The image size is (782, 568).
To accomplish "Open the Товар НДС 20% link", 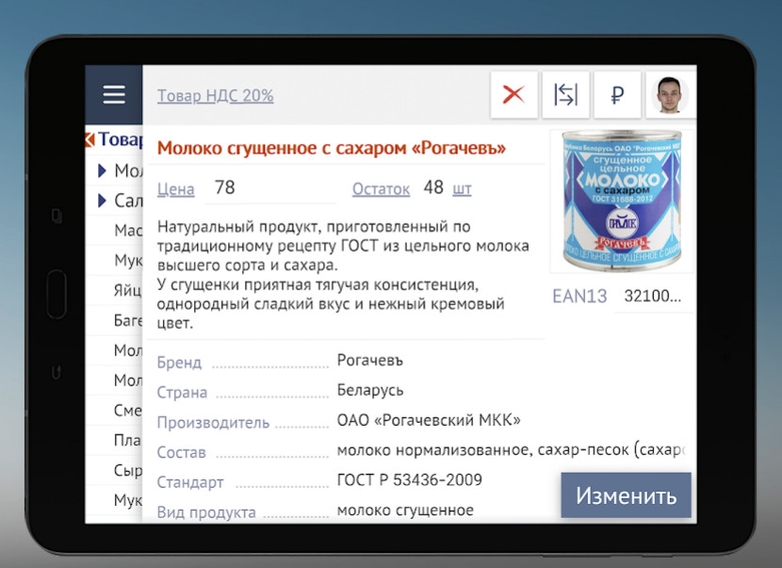I will (x=215, y=95).
